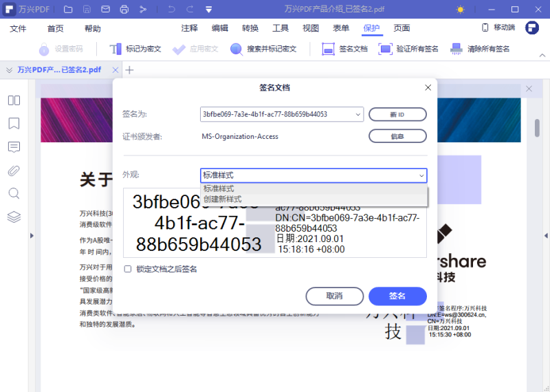Switch to the 注释 tab
The height and width of the screenshot is (392, 550).
(190, 28)
